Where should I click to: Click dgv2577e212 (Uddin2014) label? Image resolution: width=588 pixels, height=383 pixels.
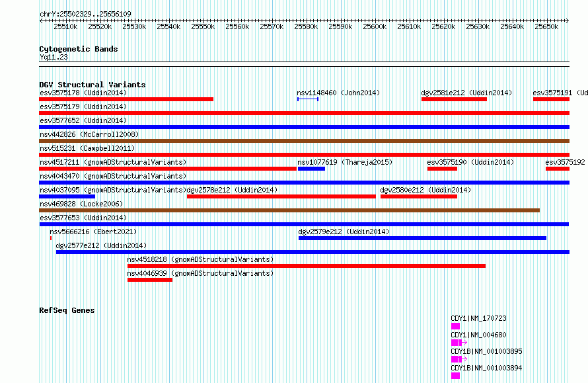(101, 245)
